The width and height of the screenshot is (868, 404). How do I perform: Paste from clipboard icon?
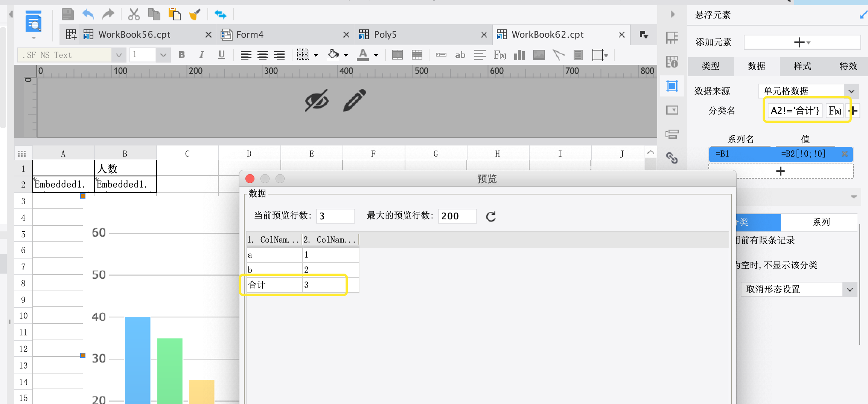174,15
